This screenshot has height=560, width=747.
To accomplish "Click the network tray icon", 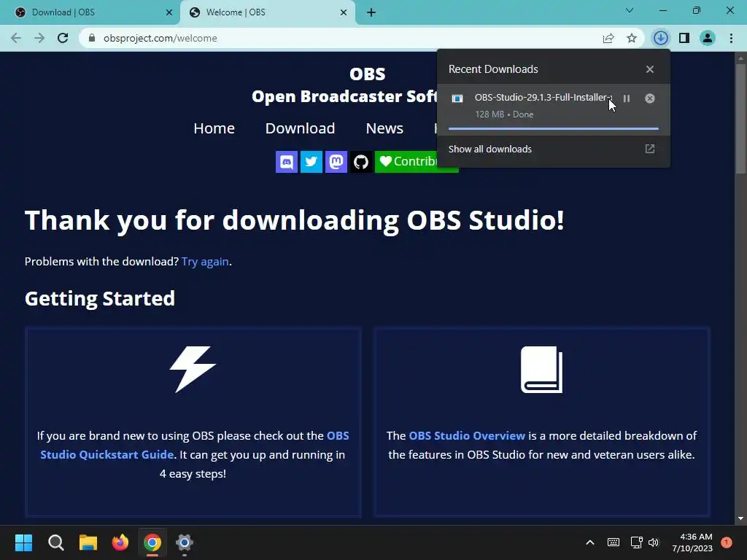I will [x=636, y=542].
